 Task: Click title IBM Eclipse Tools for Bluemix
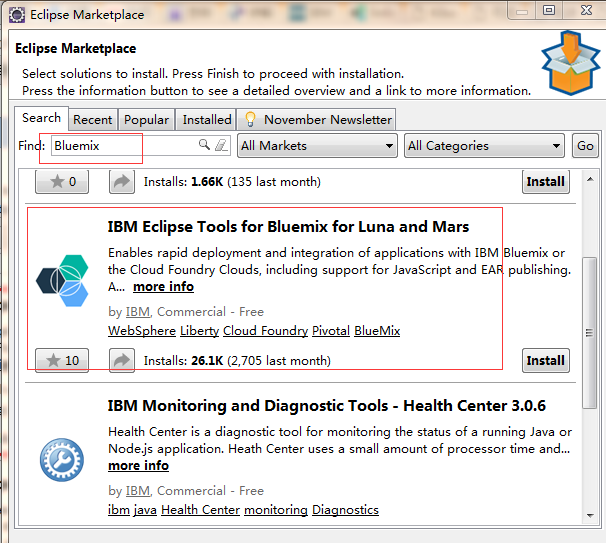(x=288, y=226)
